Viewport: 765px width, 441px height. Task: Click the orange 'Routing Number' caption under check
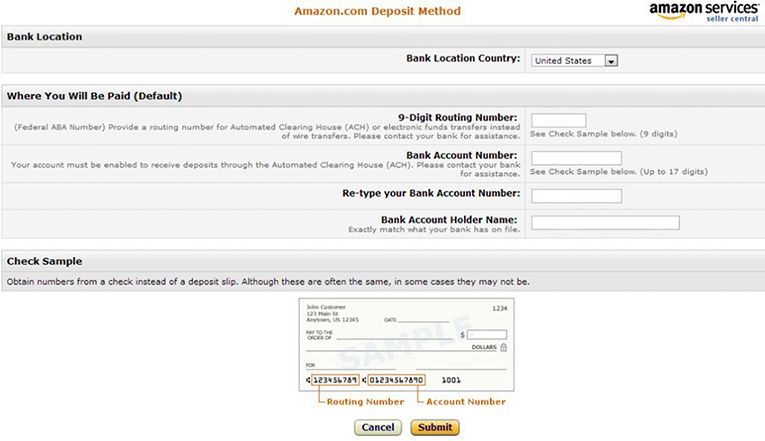(365, 402)
